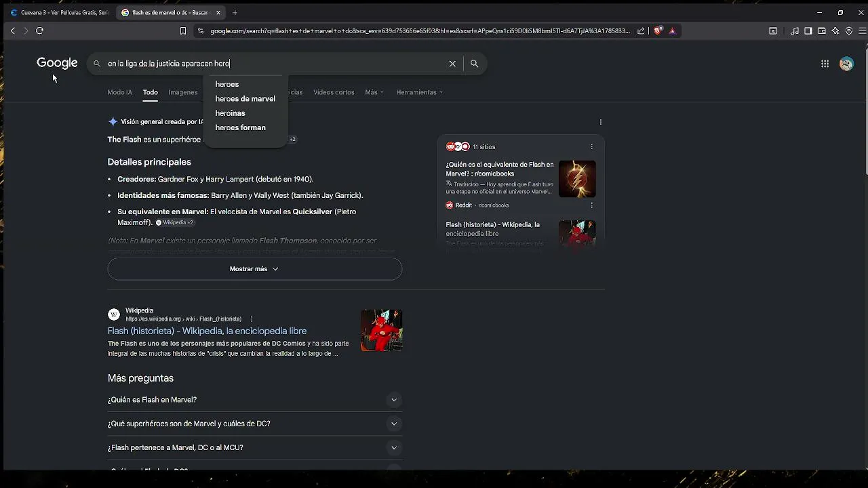Open the Flash comic thumbnail in Wikipedia result

381,330
